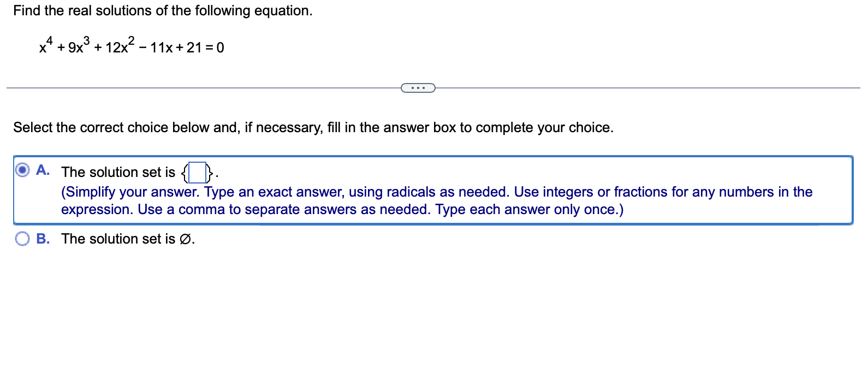Select radio button for choice B
868x373 pixels.
[22, 239]
